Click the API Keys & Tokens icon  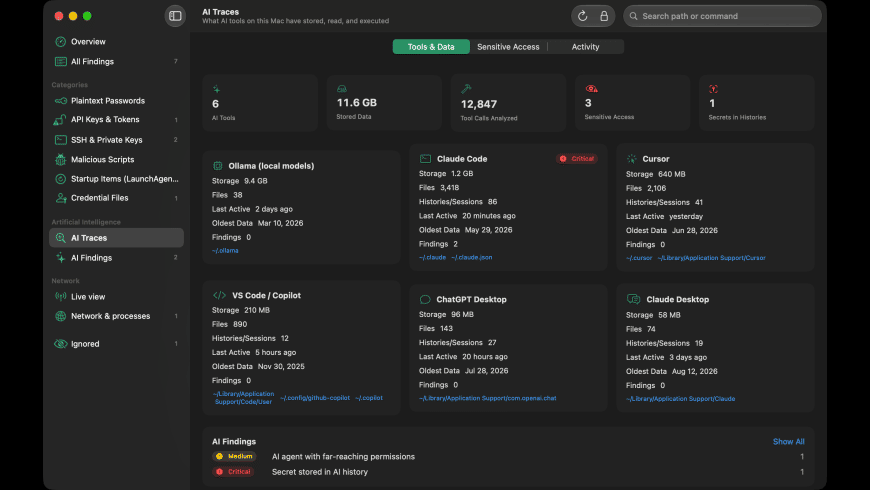(x=60, y=119)
